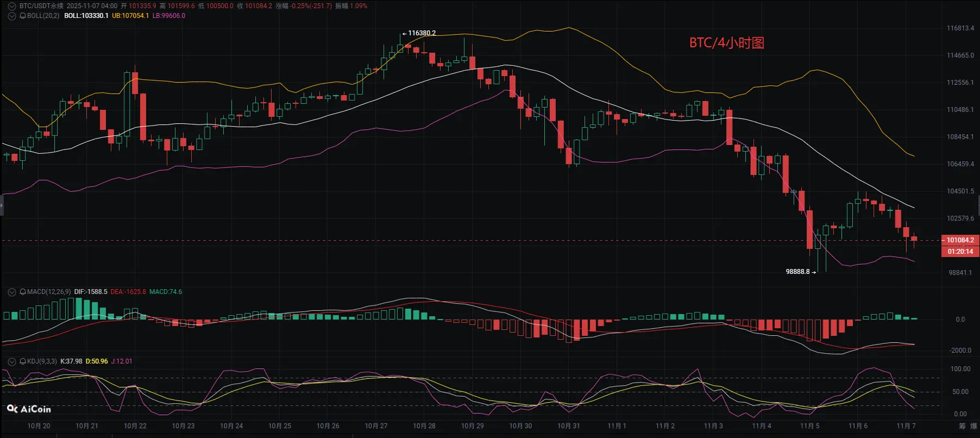This screenshot has height=438, width=980.
Task: Click the MACD indicator alert bell icon
Action: 23,292
